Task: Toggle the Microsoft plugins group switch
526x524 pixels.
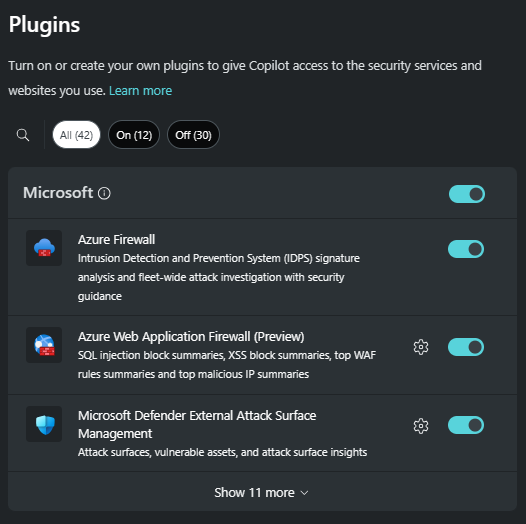Action: (467, 194)
